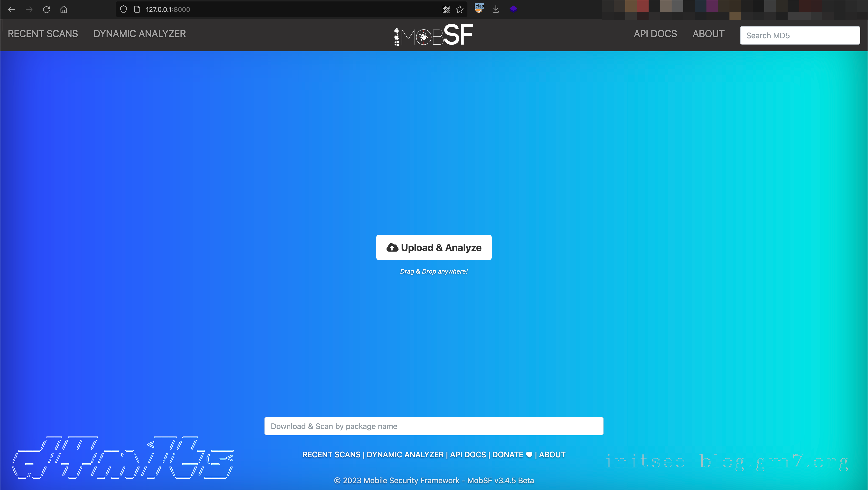Click the purple diamond extension icon

point(513,9)
